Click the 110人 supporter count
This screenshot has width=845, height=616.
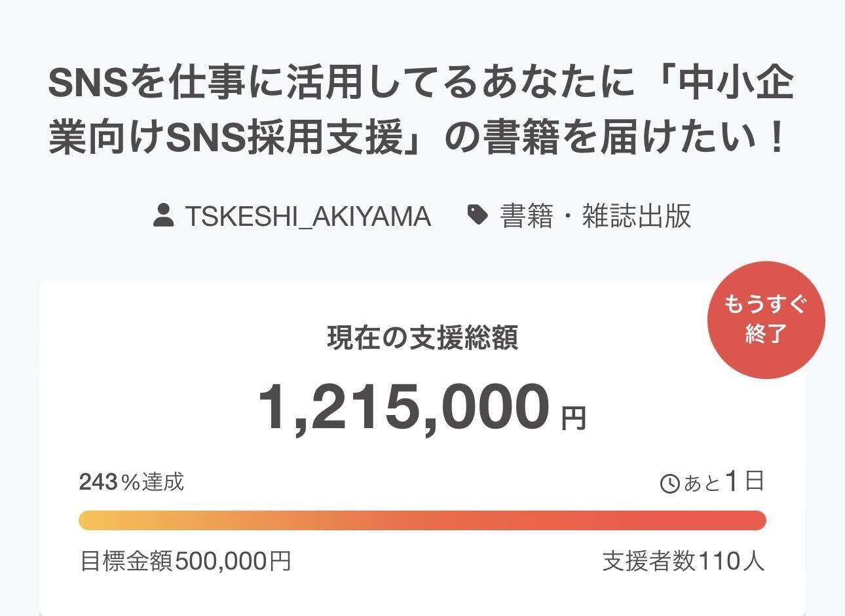coord(731,561)
